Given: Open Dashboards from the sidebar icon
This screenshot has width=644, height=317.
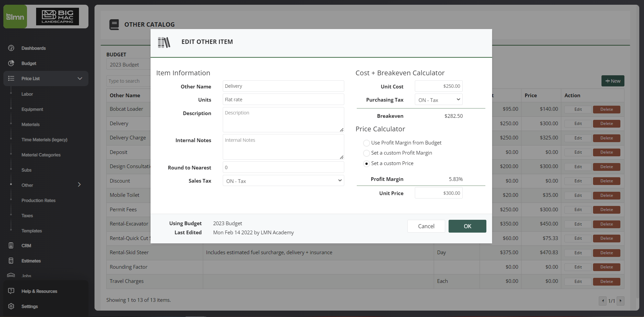Looking at the screenshot, I should [11, 48].
